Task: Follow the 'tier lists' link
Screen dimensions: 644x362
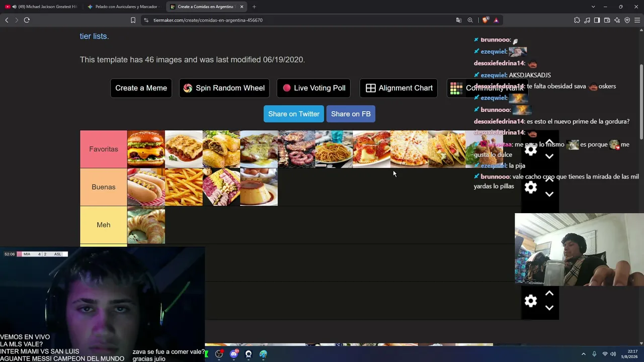Action: [x=93, y=36]
